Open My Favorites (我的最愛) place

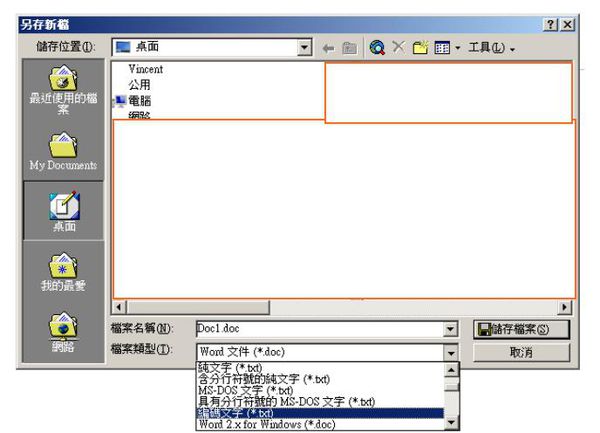pyautogui.click(x=64, y=272)
